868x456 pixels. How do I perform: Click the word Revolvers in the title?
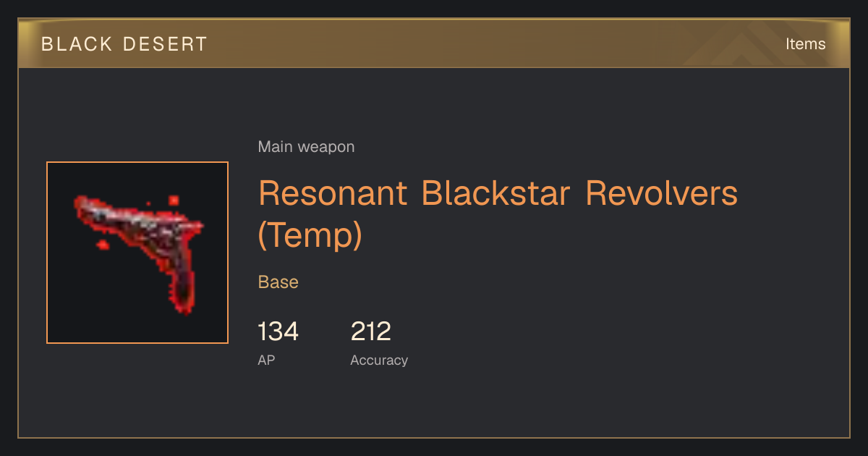pos(661,193)
